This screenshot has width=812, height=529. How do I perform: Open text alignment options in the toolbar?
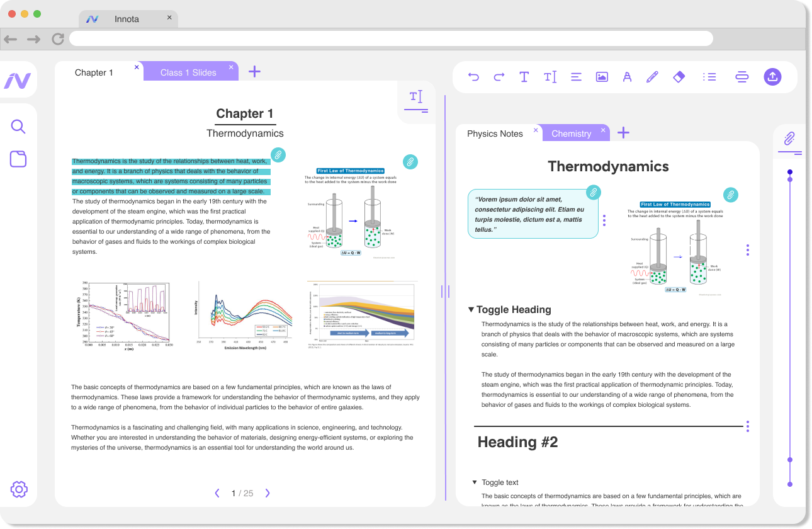pos(576,77)
